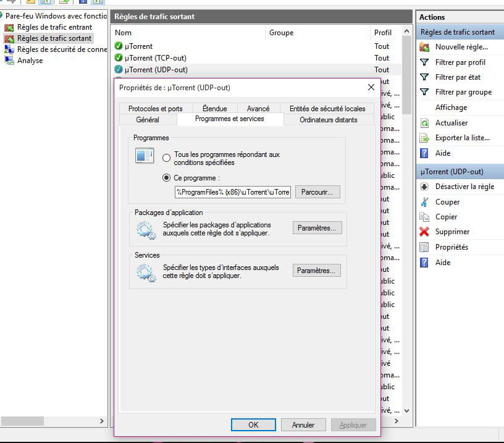Click the Couper scissors icon

tap(424, 202)
